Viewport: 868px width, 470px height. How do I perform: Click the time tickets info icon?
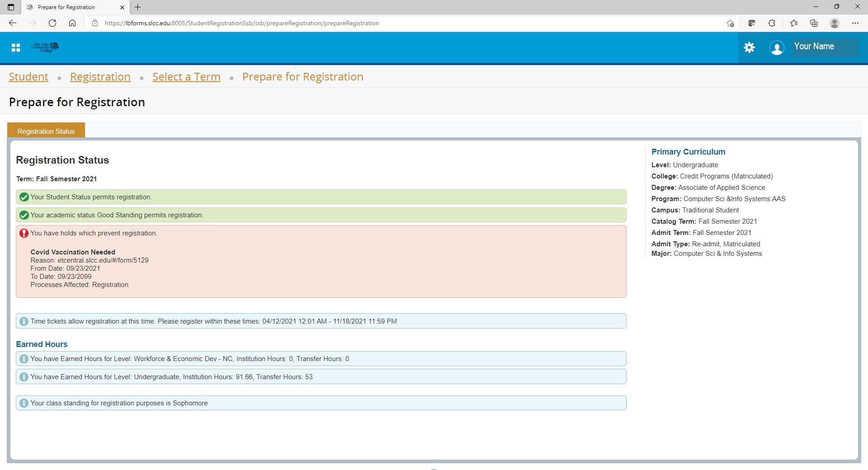click(x=24, y=321)
